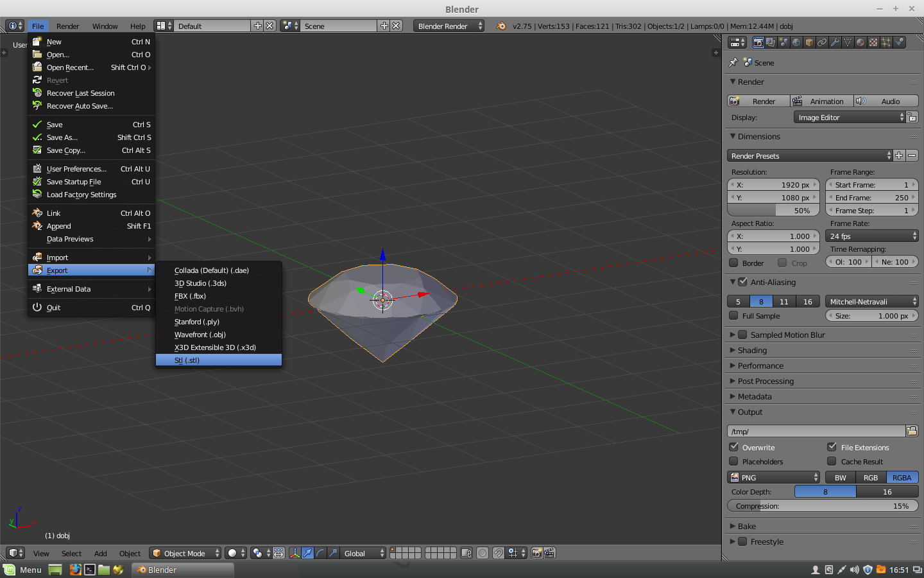This screenshot has width=924, height=578.
Task: Expand the Metadata panel
Action: pos(755,396)
